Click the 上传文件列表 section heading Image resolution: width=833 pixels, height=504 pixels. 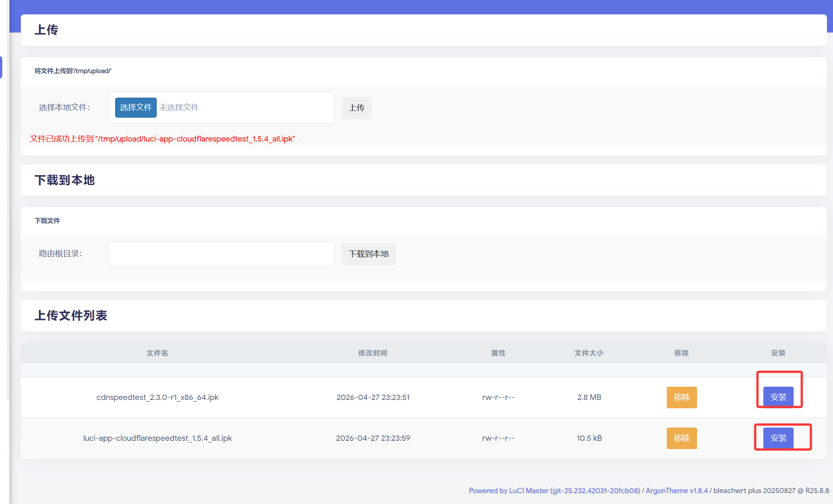[71, 315]
